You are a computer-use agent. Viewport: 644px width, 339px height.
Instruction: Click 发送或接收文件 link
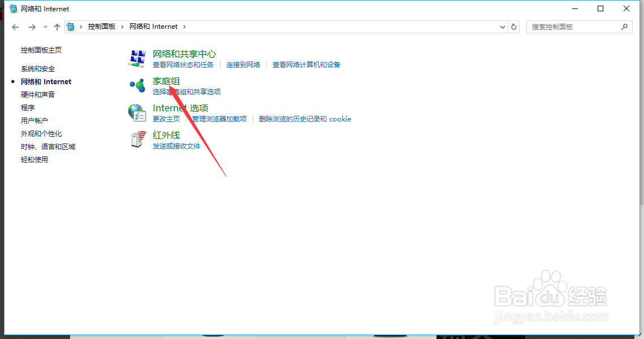click(x=176, y=146)
